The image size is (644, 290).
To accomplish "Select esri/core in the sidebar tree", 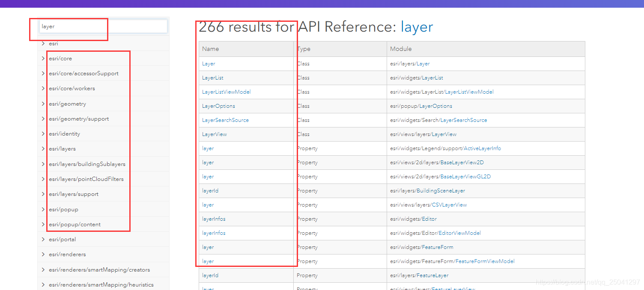I will 60,58.
